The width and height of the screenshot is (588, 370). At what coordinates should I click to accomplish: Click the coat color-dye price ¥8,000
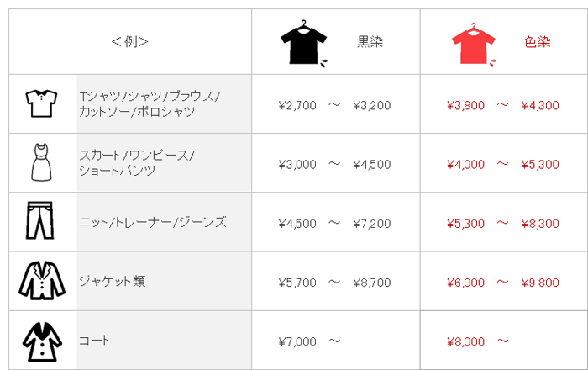[x=466, y=341]
